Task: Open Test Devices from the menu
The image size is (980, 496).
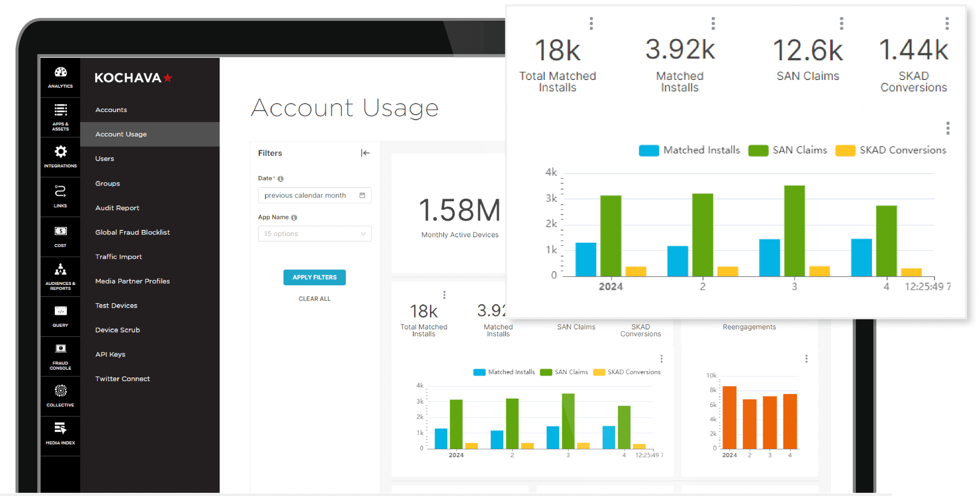Action: [x=149, y=306]
